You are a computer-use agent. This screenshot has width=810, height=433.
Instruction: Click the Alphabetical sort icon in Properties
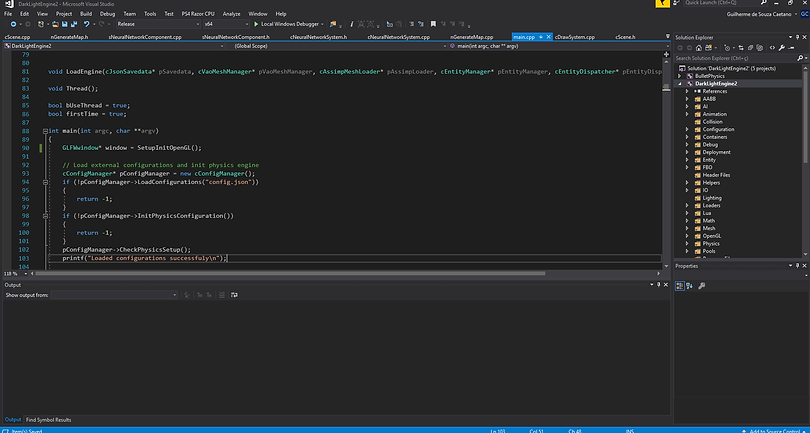click(689, 285)
